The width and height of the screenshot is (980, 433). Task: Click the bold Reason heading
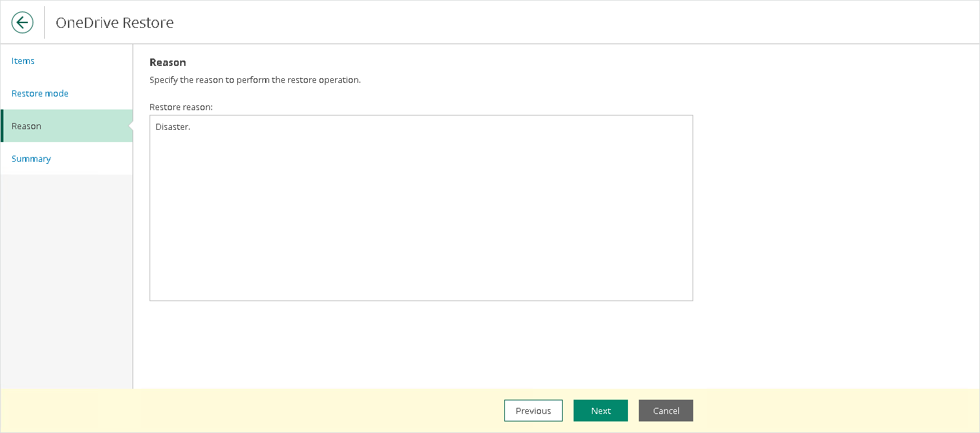pos(168,63)
